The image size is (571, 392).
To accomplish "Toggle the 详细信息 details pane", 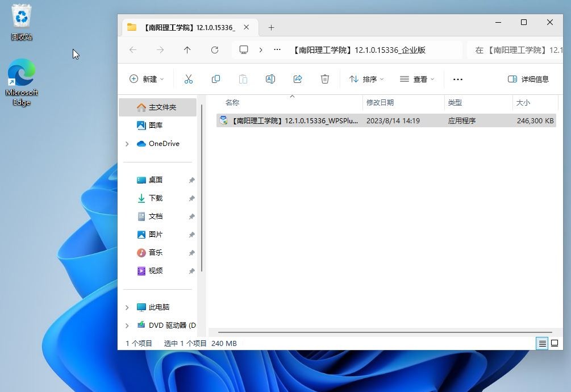I will coord(527,79).
